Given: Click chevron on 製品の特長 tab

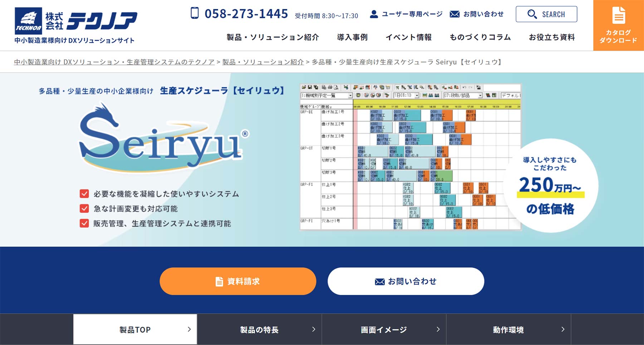Looking at the screenshot, I should click(x=314, y=329).
